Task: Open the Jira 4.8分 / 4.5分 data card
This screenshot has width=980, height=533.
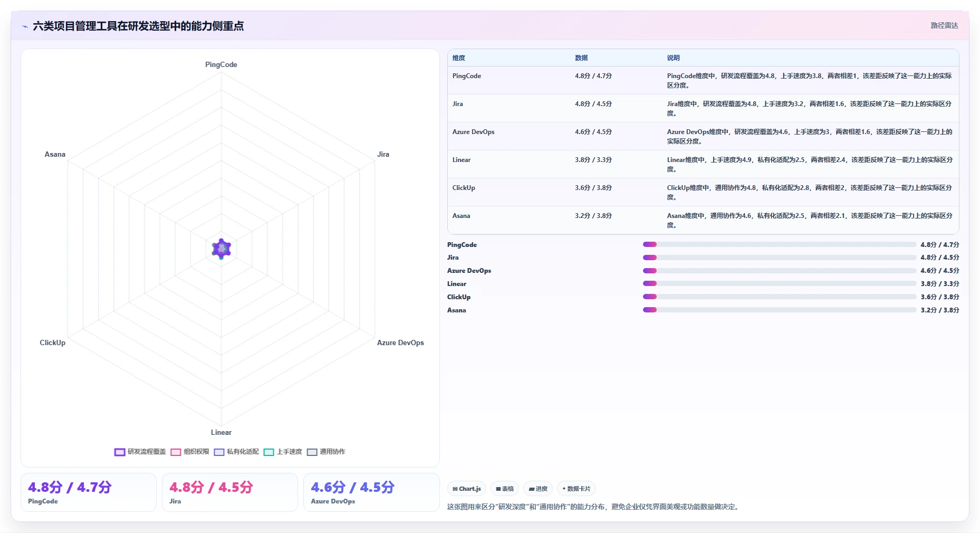Action: [x=230, y=492]
